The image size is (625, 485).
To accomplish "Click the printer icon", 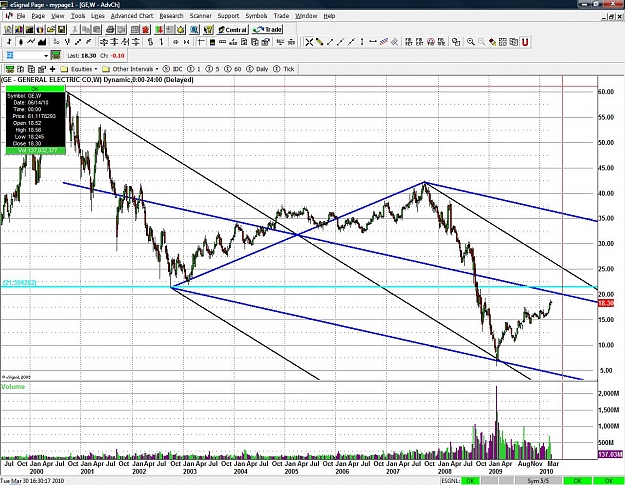I will [110, 30].
